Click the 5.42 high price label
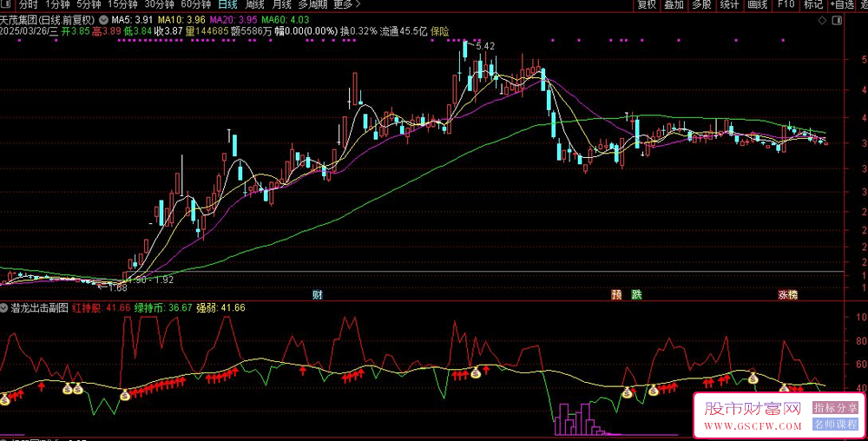 pyautogui.click(x=485, y=47)
